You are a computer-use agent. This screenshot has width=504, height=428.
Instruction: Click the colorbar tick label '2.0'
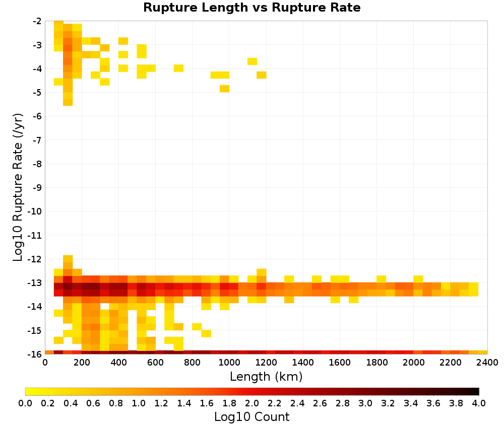pos(252,403)
